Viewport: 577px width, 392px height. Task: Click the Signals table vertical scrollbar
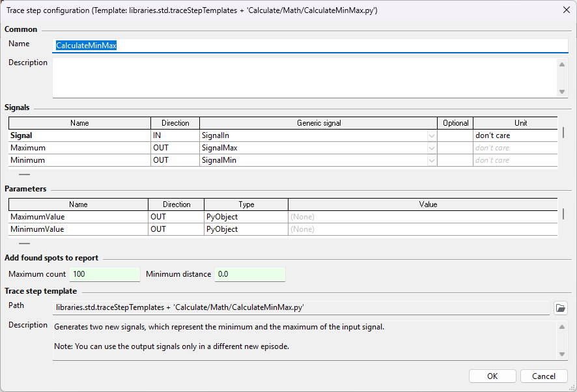563,132
